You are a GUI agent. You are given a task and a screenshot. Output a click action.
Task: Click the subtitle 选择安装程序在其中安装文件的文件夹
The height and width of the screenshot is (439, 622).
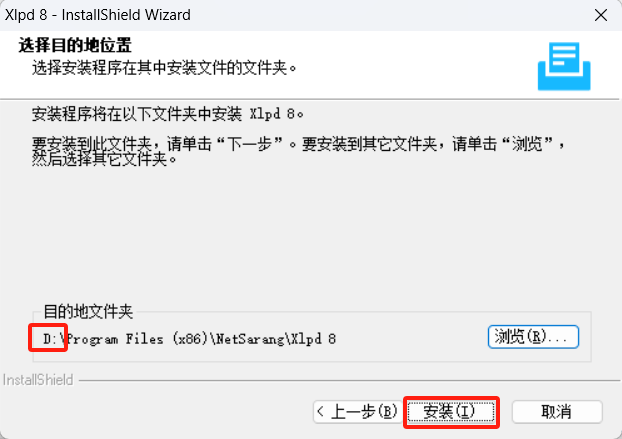point(164,68)
